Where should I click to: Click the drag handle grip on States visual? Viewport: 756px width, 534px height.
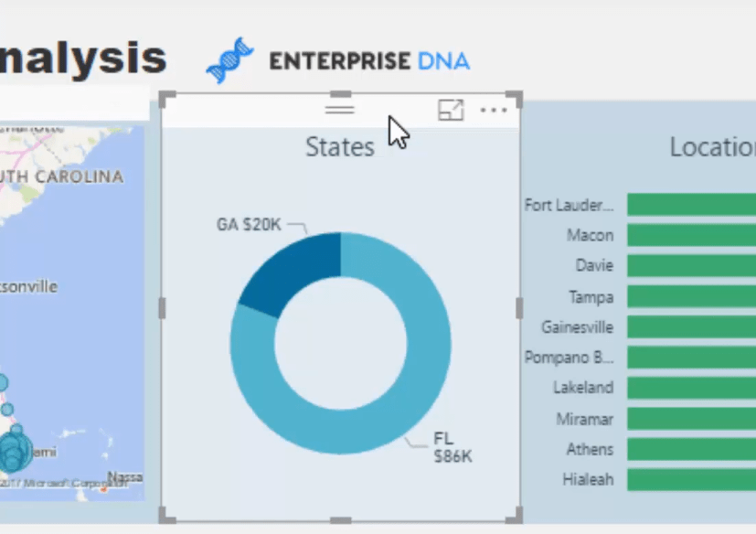pos(339,109)
